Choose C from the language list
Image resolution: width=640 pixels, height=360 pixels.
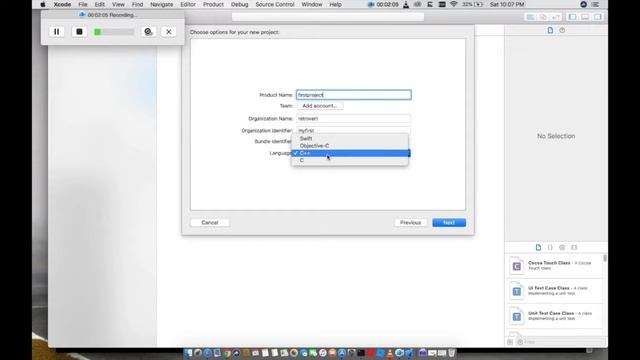[x=350, y=160]
